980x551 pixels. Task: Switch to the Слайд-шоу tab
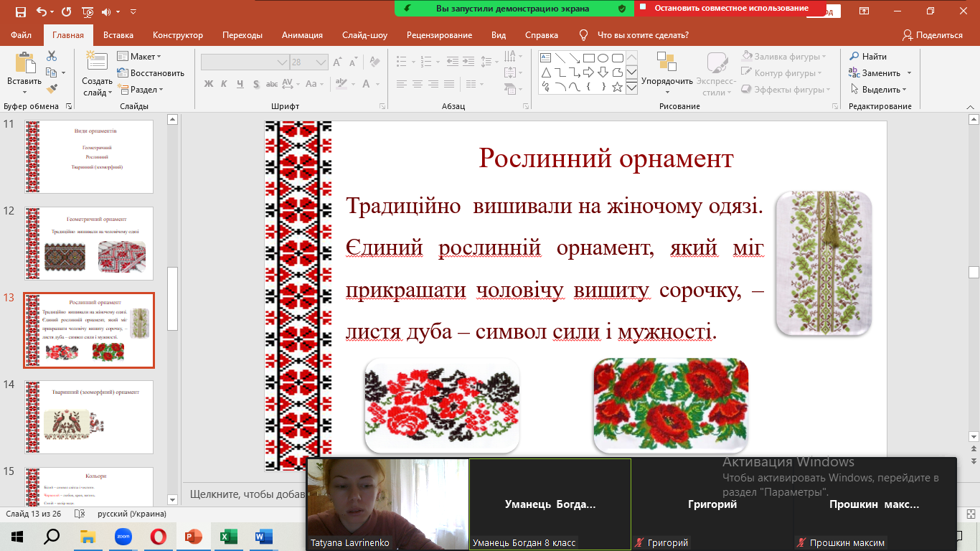click(x=364, y=35)
